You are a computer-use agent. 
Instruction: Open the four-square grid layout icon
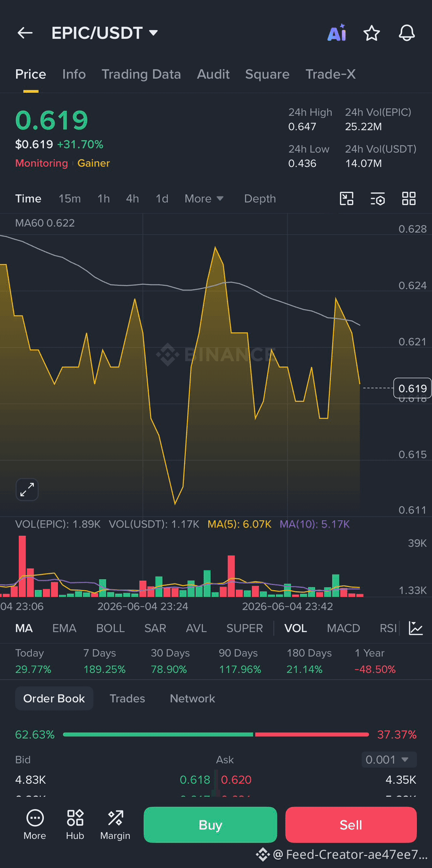(x=409, y=199)
